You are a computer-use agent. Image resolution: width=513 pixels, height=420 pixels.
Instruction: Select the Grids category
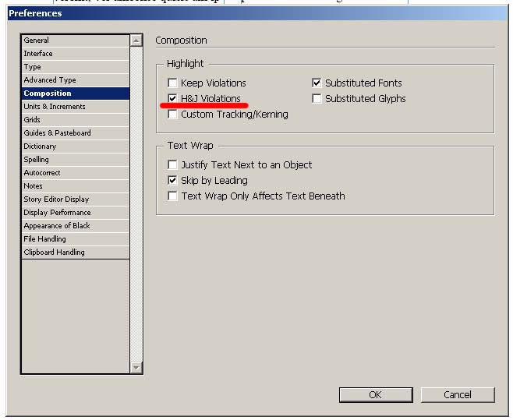click(x=76, y=120)
